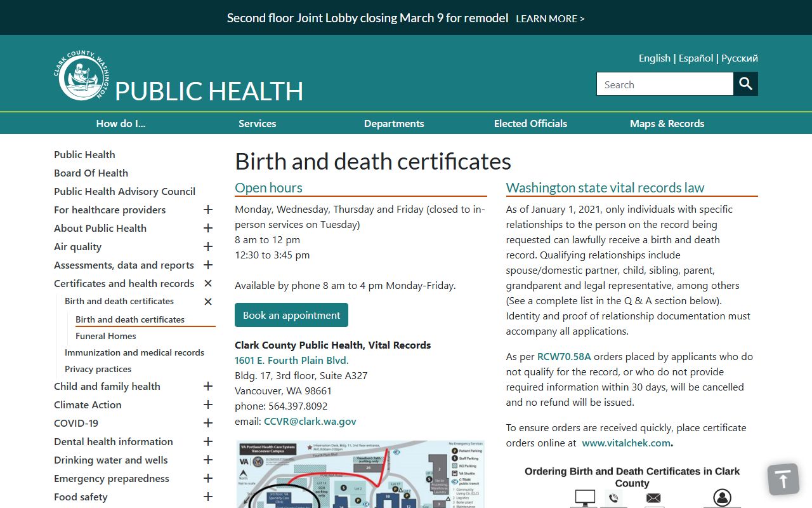Expand Child and family health section

[x=207, y=386]
